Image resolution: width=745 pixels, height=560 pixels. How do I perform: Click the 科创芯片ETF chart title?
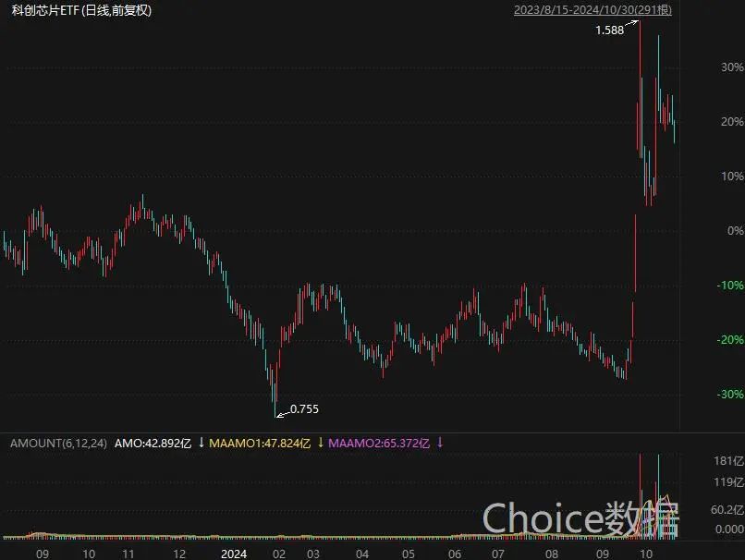click(x=82, y=11)
